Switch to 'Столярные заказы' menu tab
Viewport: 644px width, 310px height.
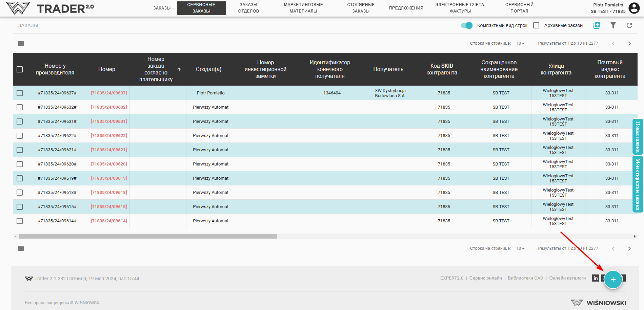[361, 8]
